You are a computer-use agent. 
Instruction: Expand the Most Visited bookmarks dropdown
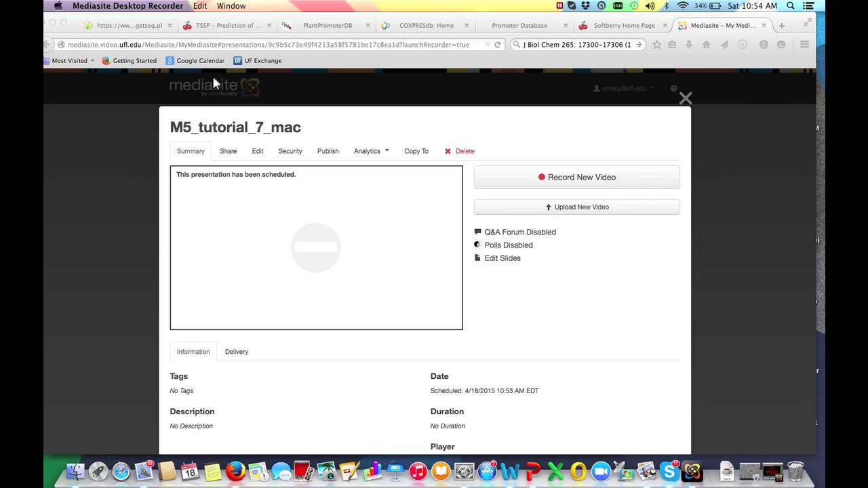(x=73, y=60)
